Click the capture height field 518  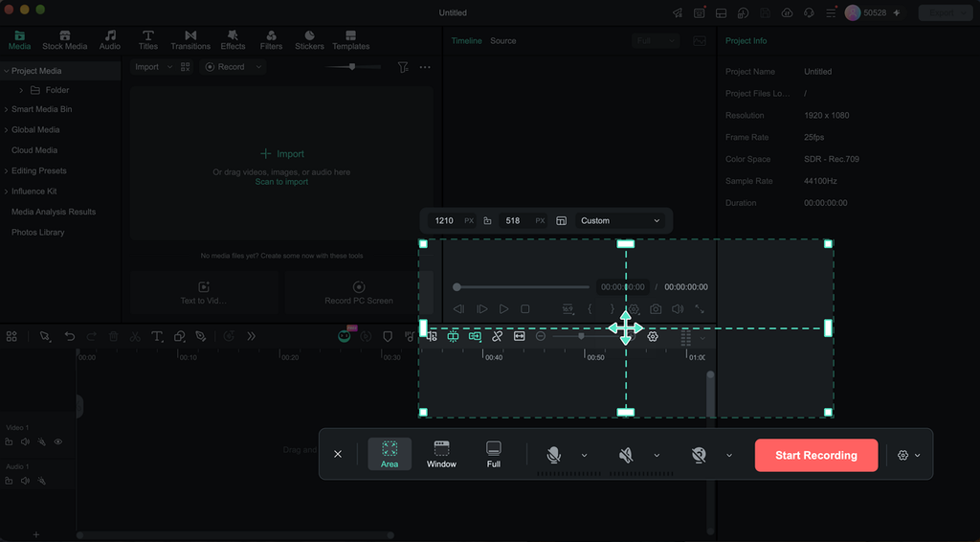coord(523,220)
